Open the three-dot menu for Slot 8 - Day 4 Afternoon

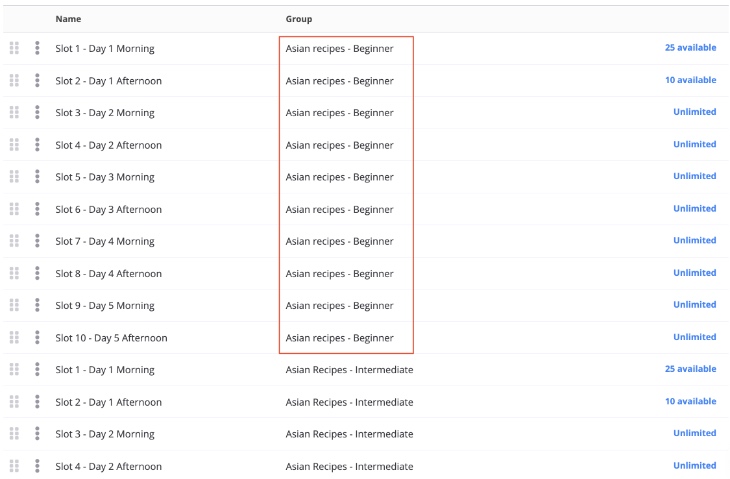[37, 273]
